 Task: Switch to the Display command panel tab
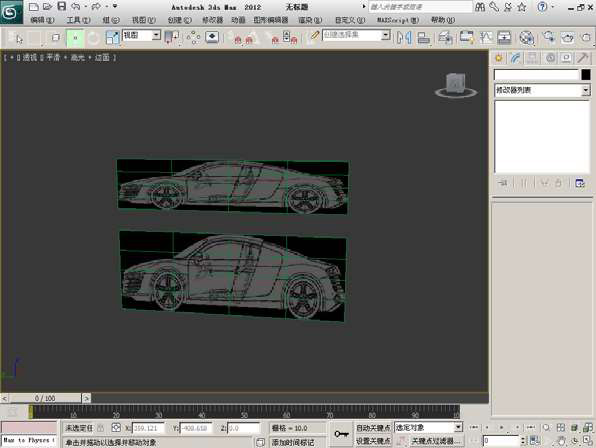coord(566,58)
